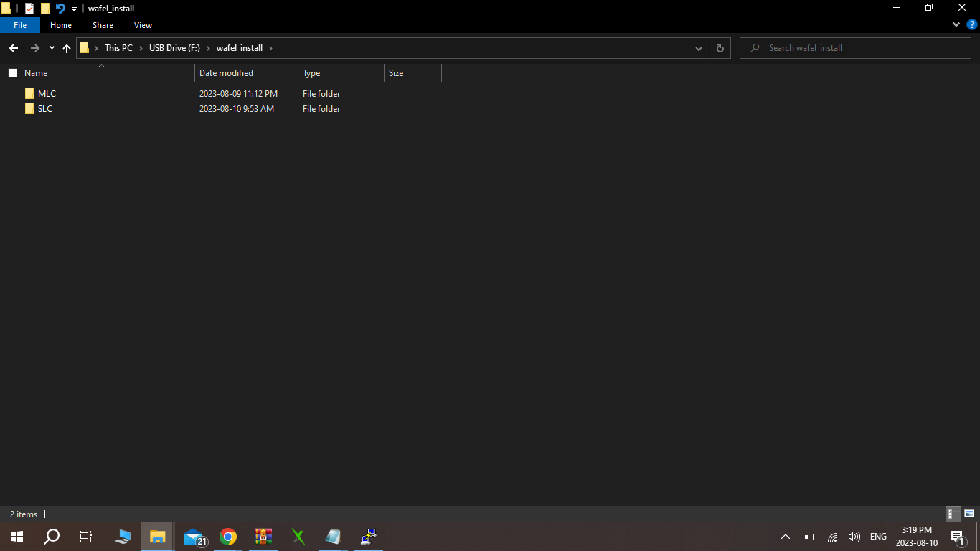Switch to the View ribbon tab
The height and width of the screenshot is (551, 980).
(x=143, y=25)
